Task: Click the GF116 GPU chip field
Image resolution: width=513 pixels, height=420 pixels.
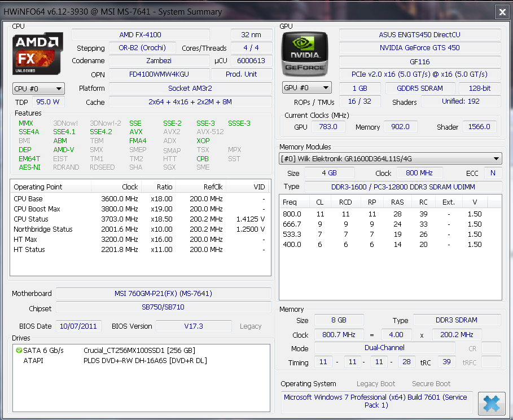Action: click(420, 62)
